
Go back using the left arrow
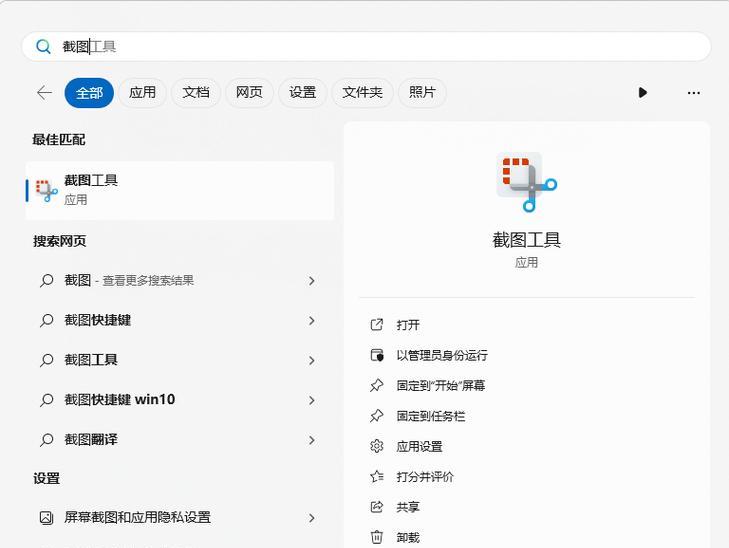coord(44,92)
